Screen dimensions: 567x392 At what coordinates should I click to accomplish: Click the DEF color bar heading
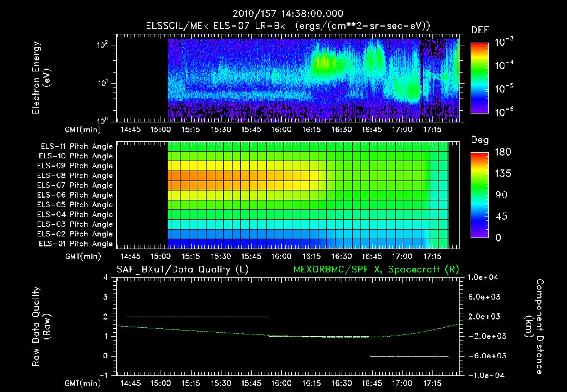pos(480,30)
